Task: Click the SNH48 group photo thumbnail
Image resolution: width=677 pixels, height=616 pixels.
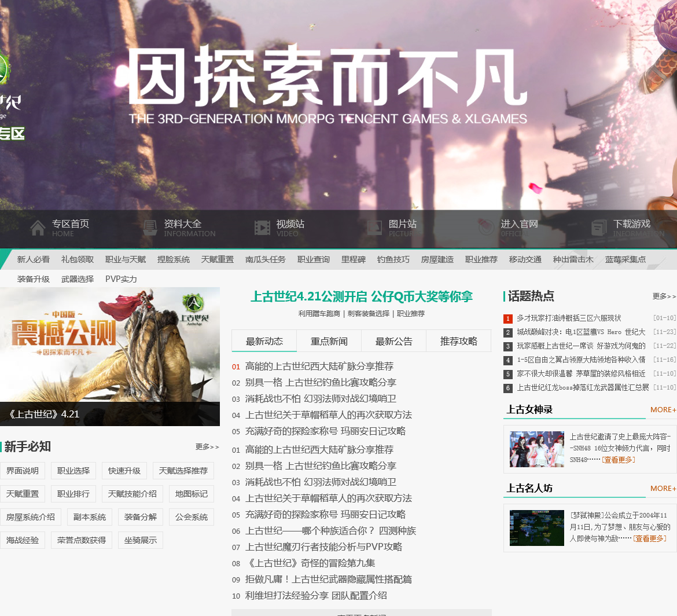Action: [x=536, y=449]
